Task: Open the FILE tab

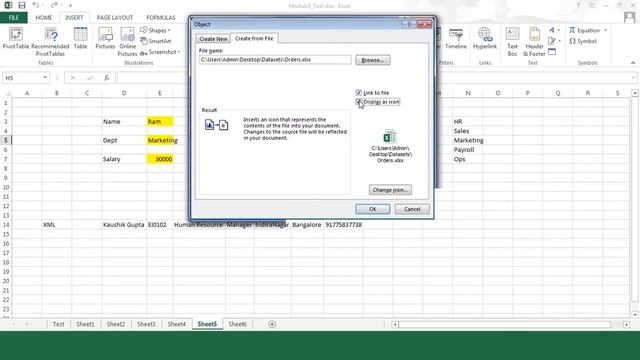Action: click(13, 18)
